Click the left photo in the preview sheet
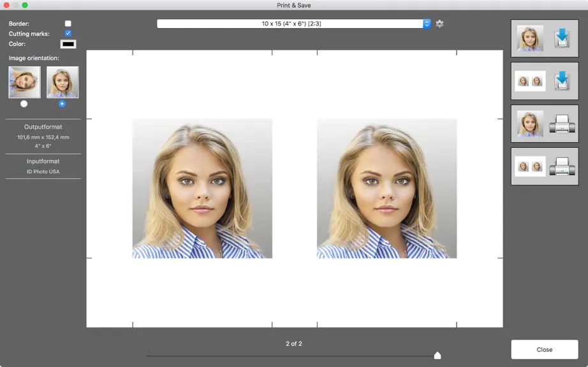588x367 pixels. click(x=202, y=189)
